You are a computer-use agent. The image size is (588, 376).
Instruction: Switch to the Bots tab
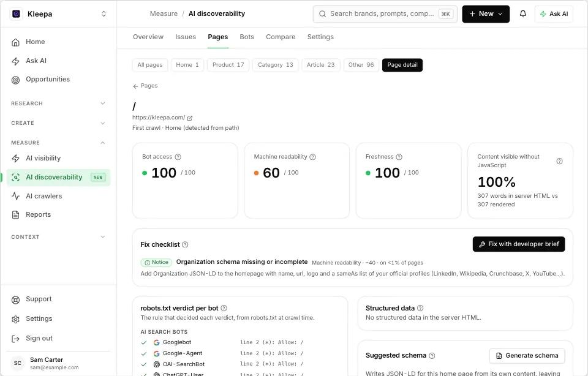click(x=247, y=37)
